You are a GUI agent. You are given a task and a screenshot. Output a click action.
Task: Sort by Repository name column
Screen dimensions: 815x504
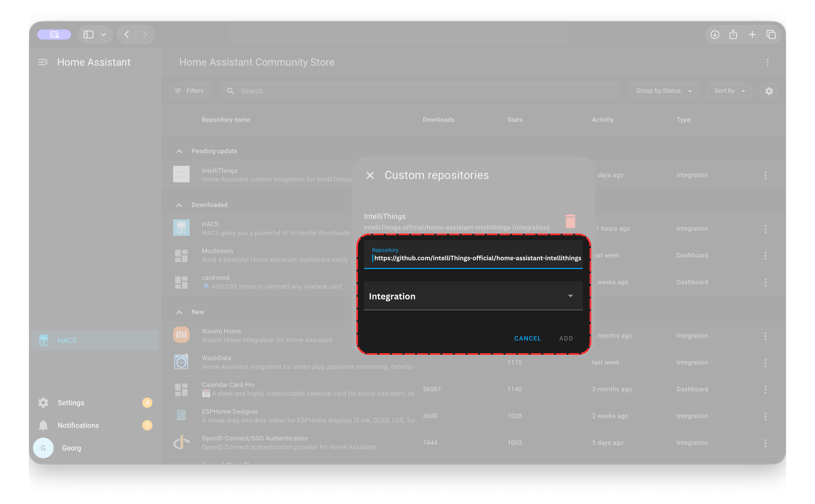point(226,120)
